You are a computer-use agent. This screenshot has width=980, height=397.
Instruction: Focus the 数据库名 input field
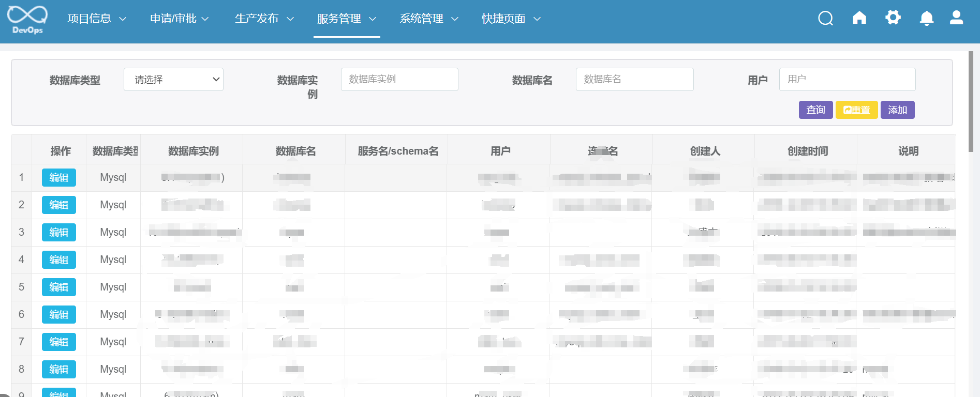(x=634, y=79)
